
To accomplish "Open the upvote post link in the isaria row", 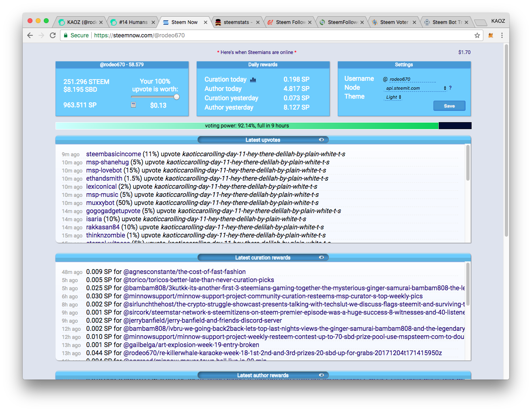I will pyautogui.click(x=225, y=219).
